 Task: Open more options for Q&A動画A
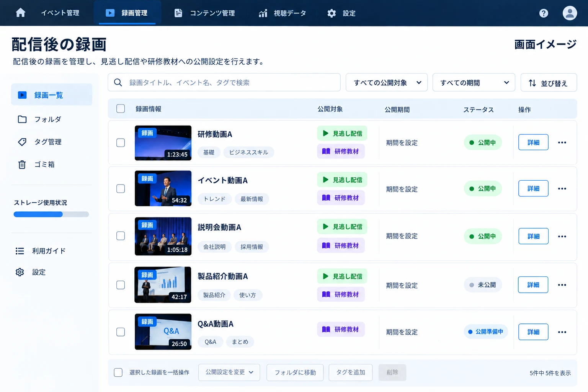point(562,332)
